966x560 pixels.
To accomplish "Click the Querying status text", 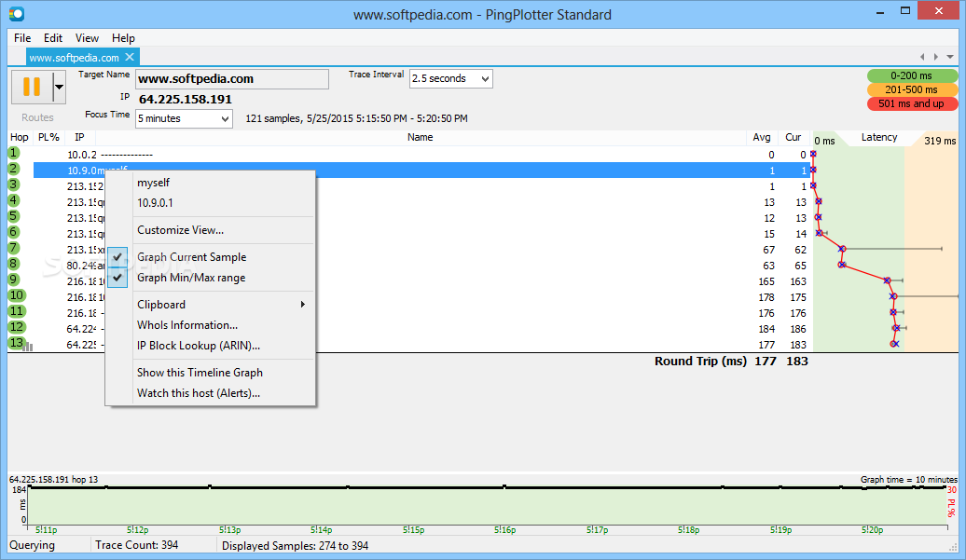I will [x=32, y=545].
